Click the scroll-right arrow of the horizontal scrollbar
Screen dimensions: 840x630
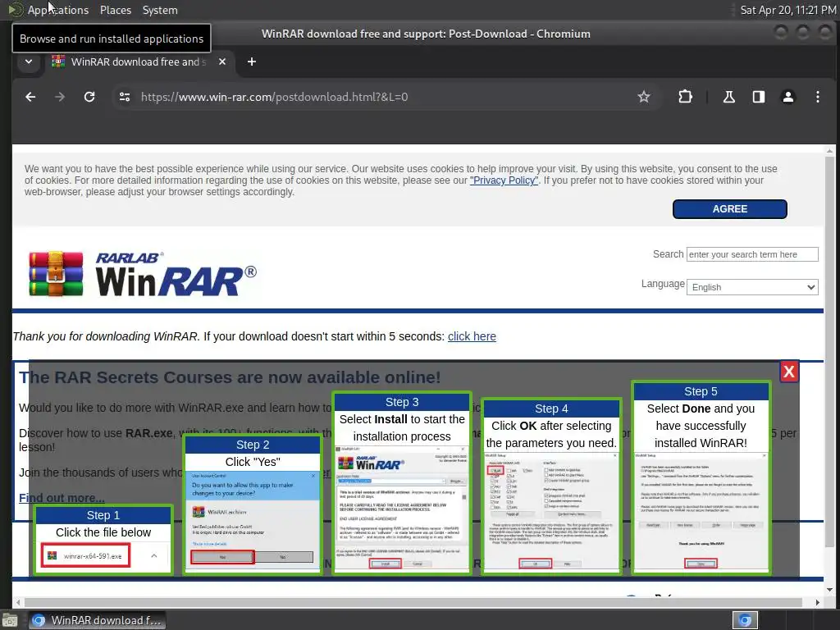tap(818, 602)
